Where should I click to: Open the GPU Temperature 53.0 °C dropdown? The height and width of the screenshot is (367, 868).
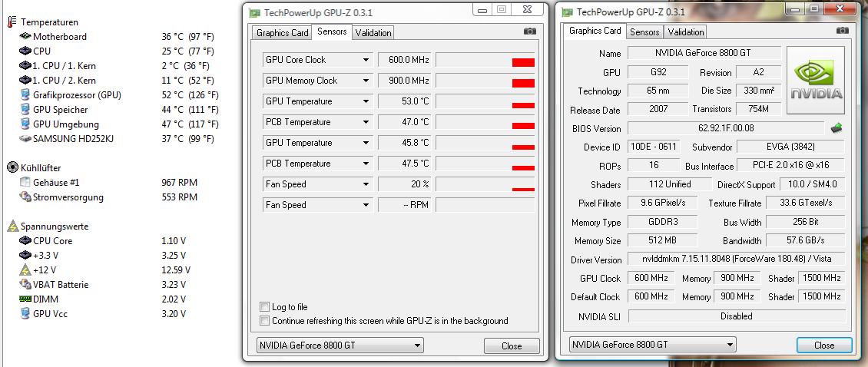pyautogui.click(x=366, y=101)
